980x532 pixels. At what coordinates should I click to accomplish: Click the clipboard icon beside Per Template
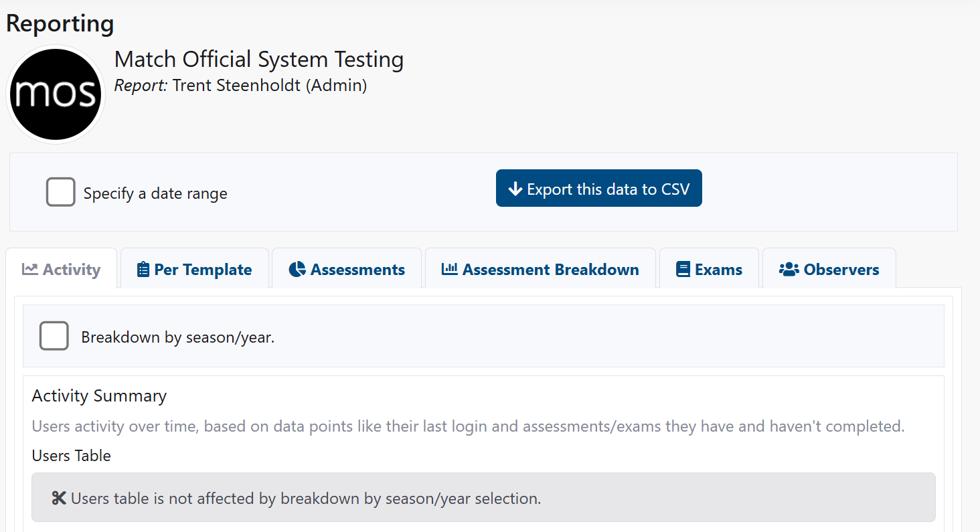(143, 270)
